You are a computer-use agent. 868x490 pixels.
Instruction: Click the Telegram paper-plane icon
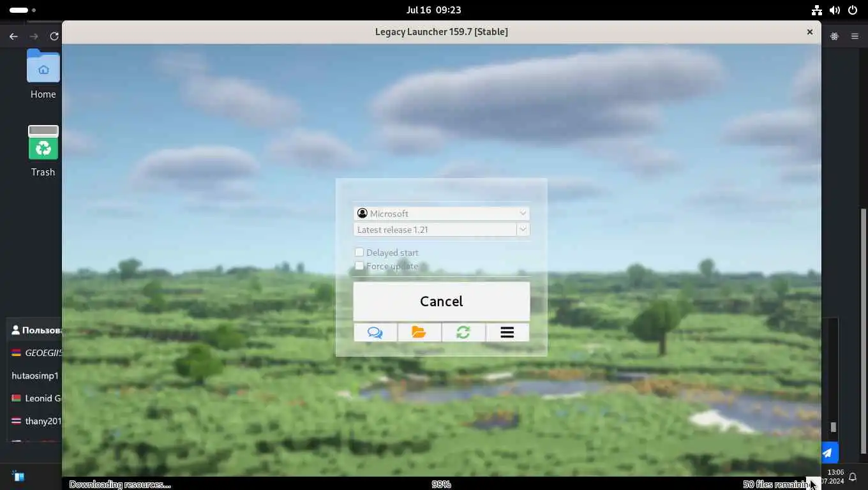[x=828, y=453]
